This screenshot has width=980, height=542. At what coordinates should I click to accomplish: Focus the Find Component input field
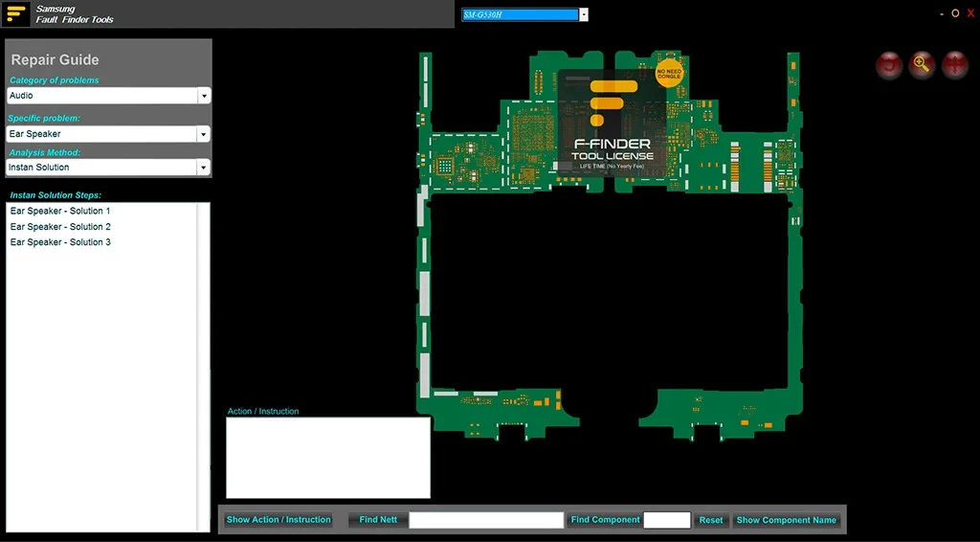[x=667, y=520]
